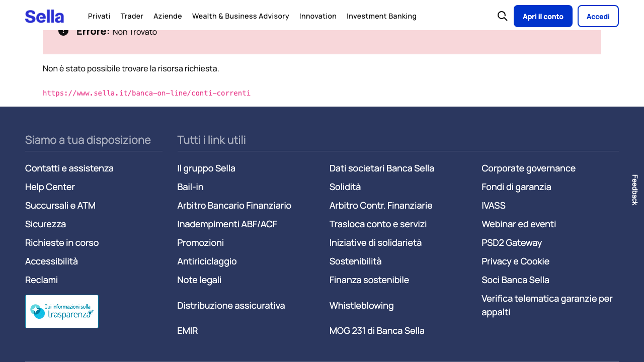Open the Investment Banking menu
This screenshot has height=362, width=644.
[x=381, y=16]
